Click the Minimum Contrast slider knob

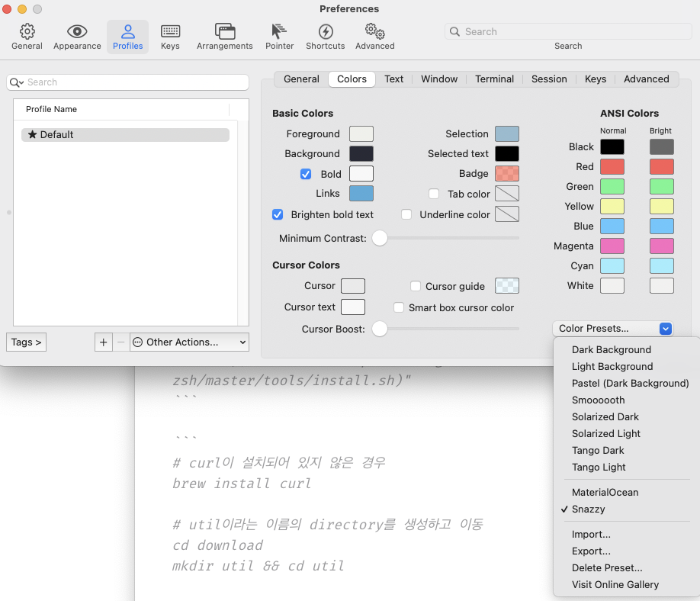(x=380, y=238)
